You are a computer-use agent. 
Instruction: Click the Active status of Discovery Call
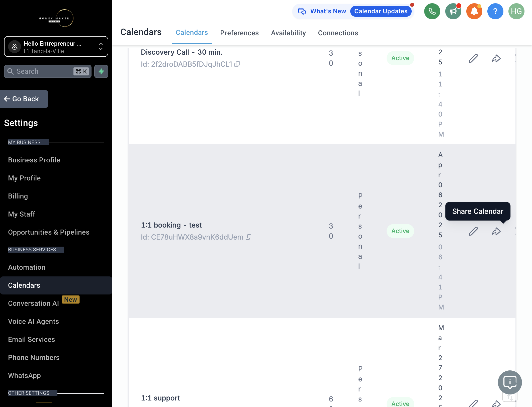point(400,58)
